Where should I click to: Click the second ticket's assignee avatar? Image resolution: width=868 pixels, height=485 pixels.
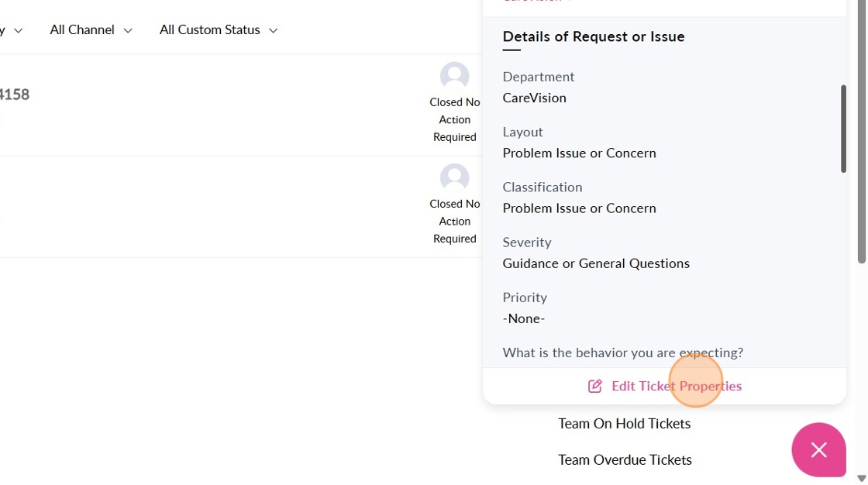[x=455, y=177]
